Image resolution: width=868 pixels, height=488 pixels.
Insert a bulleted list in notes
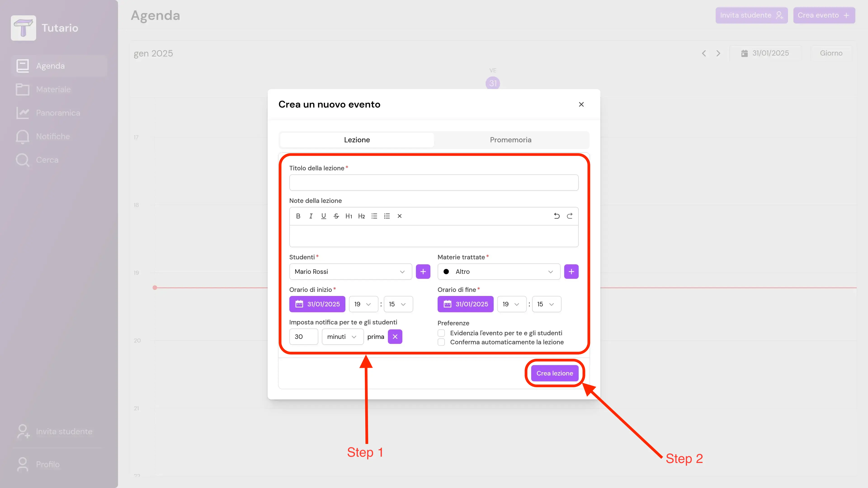pos(374,216)
